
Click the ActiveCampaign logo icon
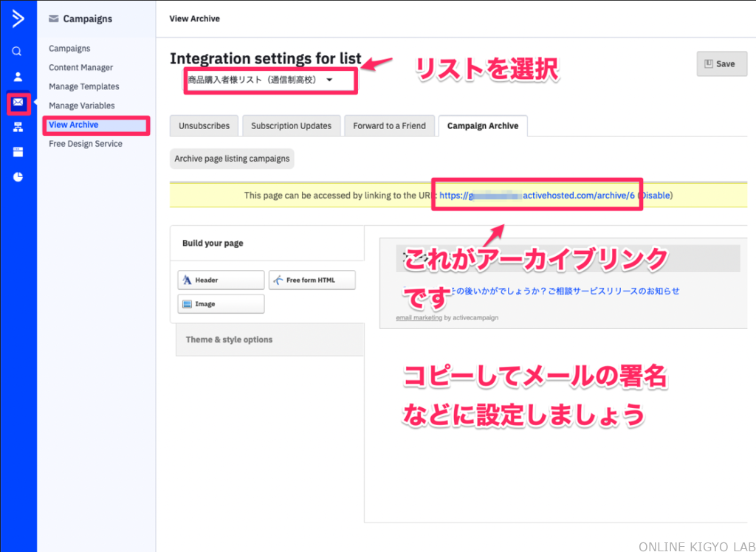(x=18, y=19)
